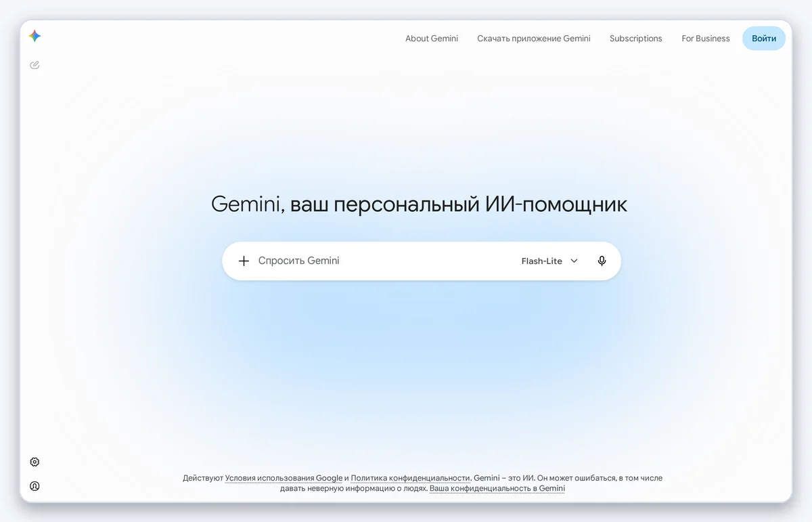Open About Gemini page
The width and height of the screenshot is (812, 522).
[432, 39]
